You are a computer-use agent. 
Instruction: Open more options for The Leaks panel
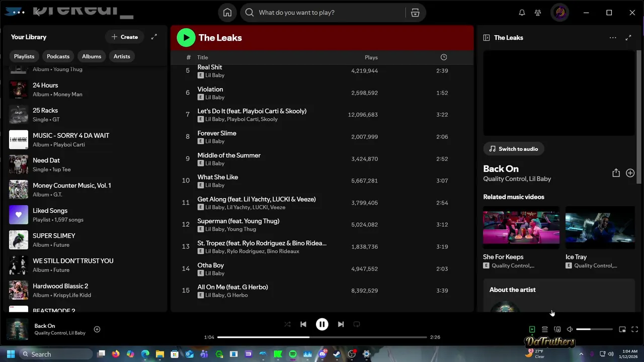612,38
